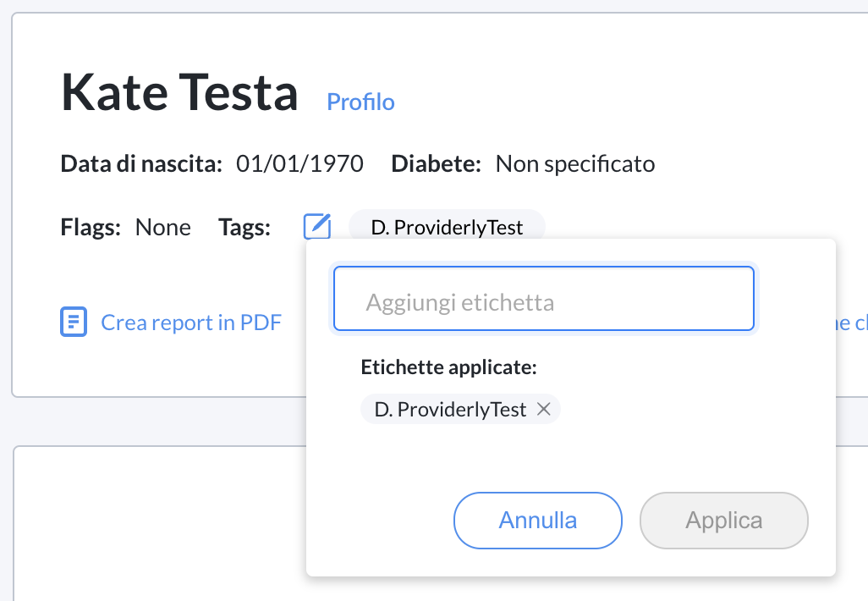This screenshot has width=868, height=601.
Task: Click the Tags label
Action: pos(244,227)
